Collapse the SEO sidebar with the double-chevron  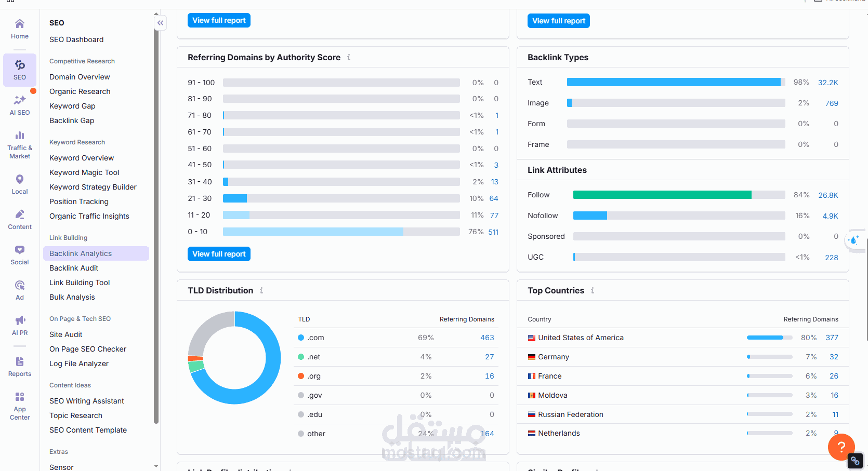pos(161,23)
